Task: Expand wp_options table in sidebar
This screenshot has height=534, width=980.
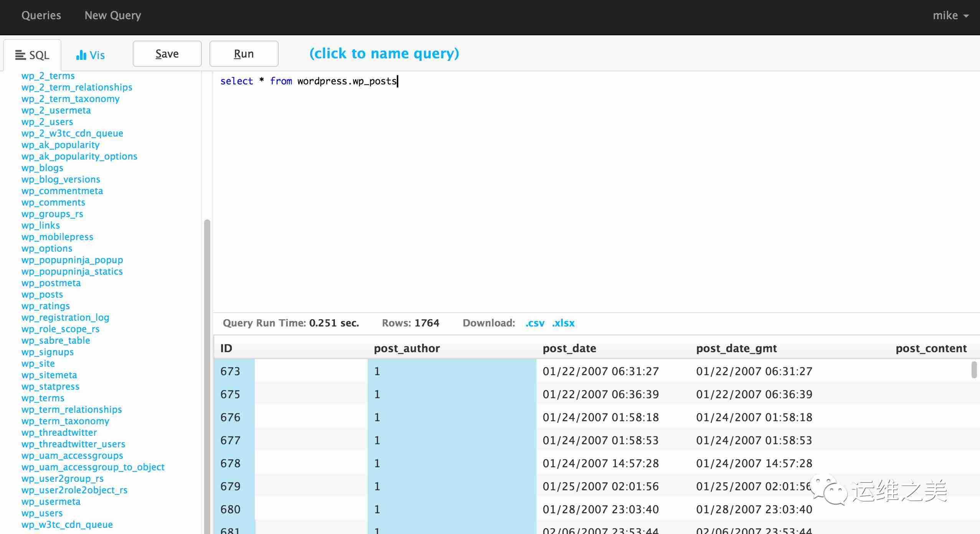Action: pyautogui.click(x=47, y=248)
